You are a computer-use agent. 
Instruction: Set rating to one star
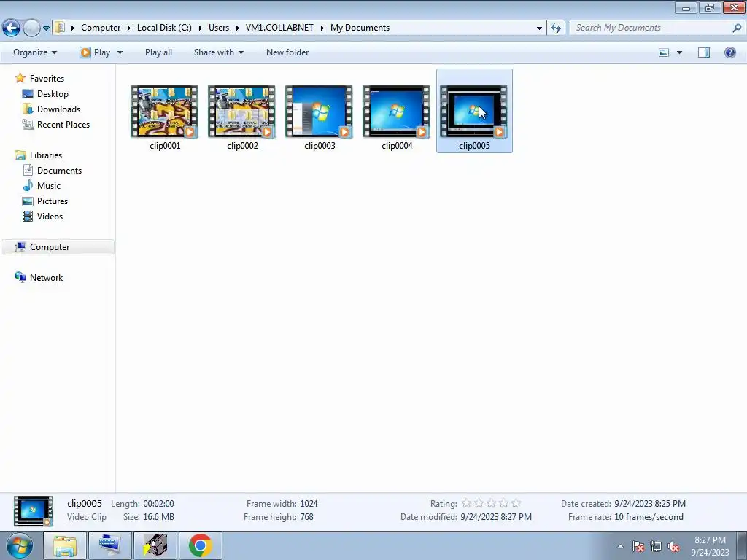pos(466,503)
